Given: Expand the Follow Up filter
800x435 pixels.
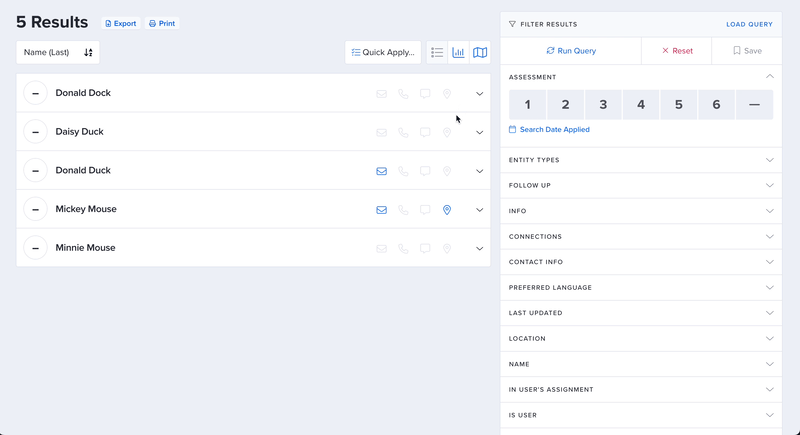Looking at the screenshot, I should click(x=641, y=186).
